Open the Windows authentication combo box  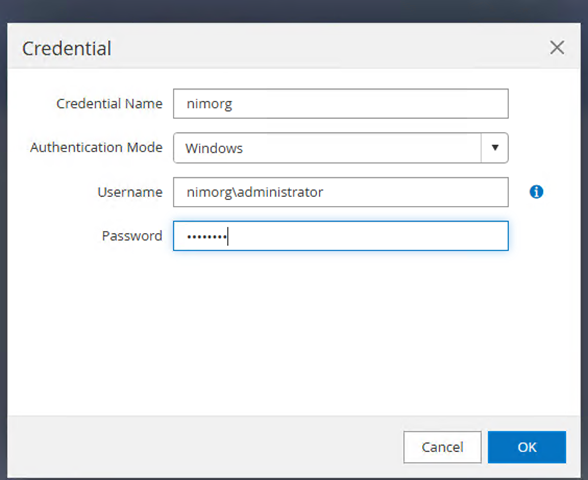point(340,148)
